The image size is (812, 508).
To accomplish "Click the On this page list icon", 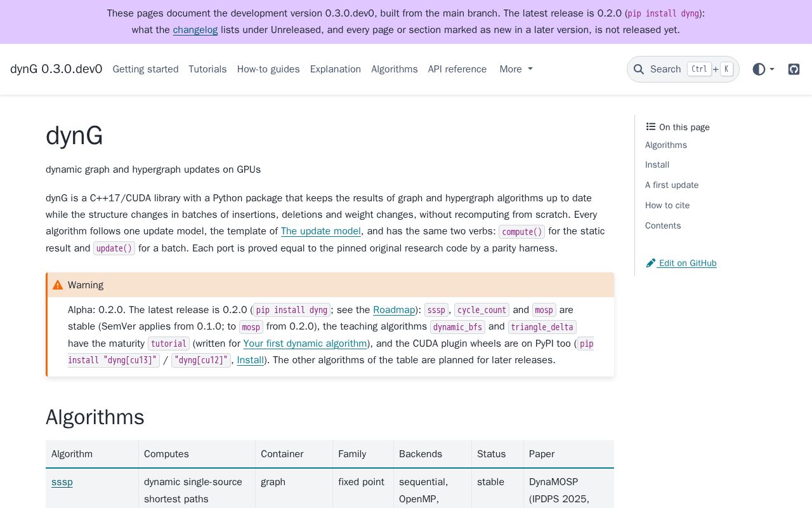I will pos(650,127).
